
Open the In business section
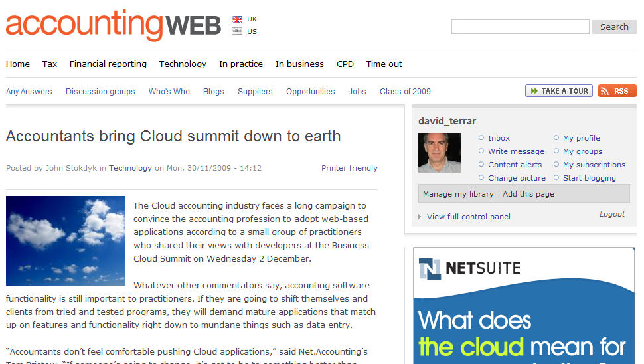300,64
